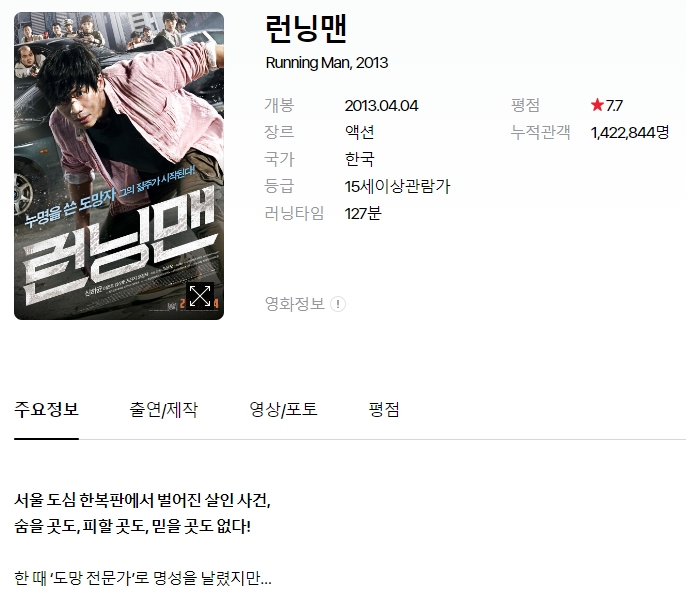Click the red rating star icon
686x592 pixels.
pos(597,105)
